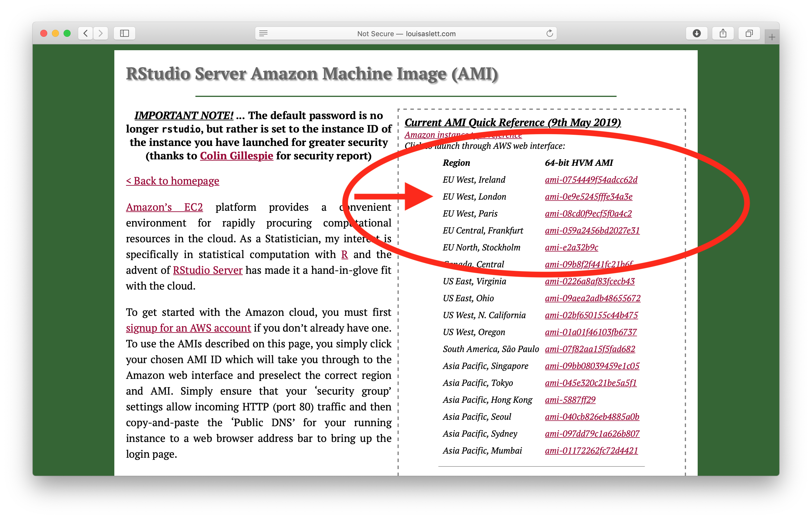This screenshot has width=812, height=519.
Task: Click the 'EU Central, Frankfurt' region text
Action: (x=482, y=231)
